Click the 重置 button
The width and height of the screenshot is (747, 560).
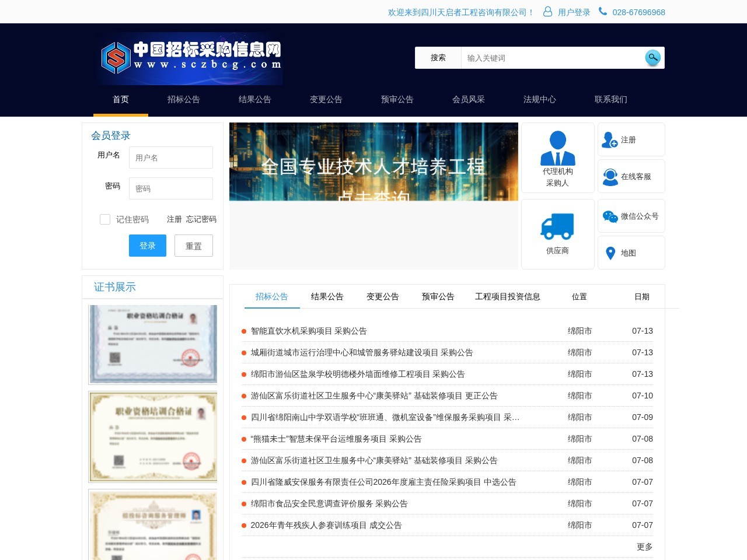(x=194, y=246)
